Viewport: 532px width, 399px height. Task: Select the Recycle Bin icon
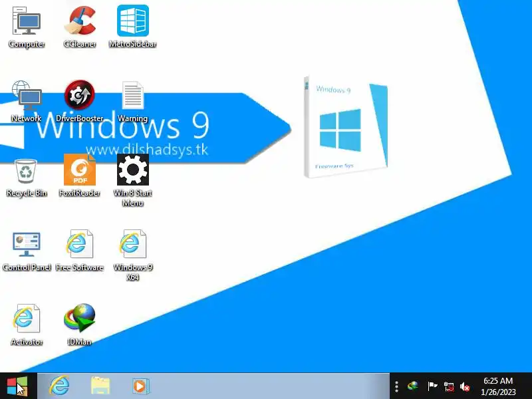point(27,178)
